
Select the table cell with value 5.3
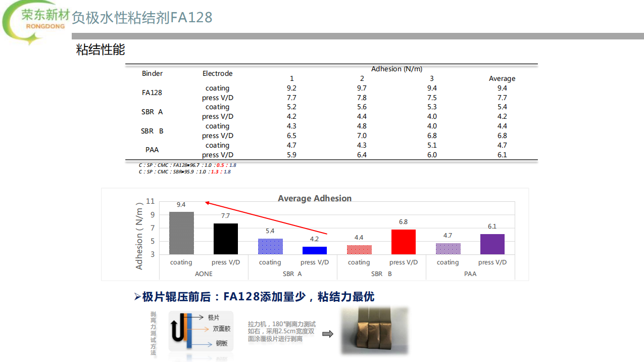[x=432, y=107]
